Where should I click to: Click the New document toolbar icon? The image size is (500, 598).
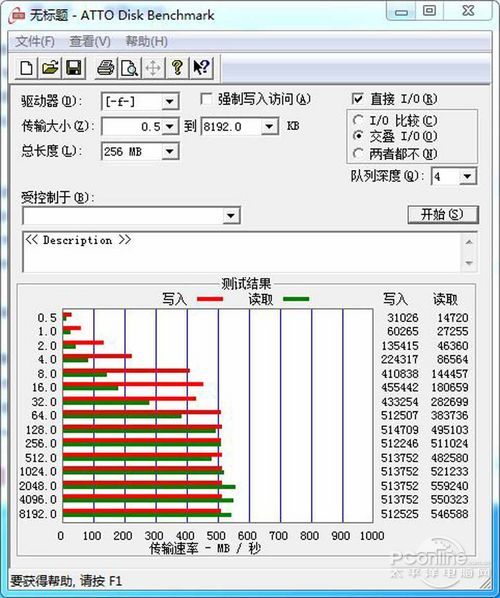pos(26,68)
